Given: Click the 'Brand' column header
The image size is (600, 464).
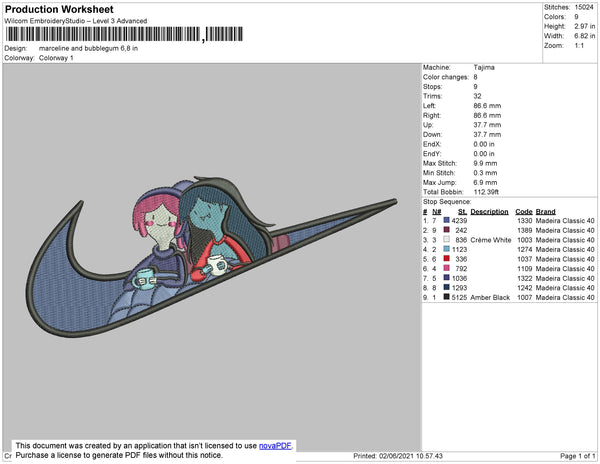Looking at the screenshot, I should click(545, 212).
